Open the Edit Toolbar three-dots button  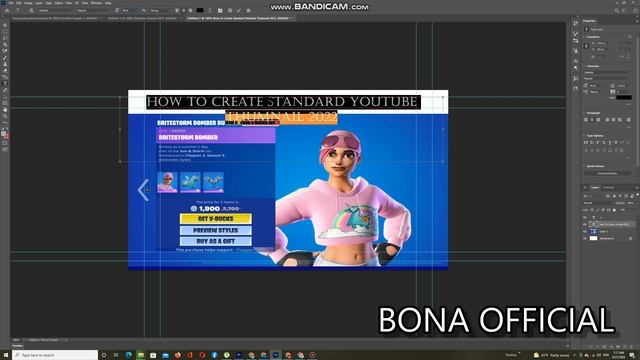click(5, 122)
